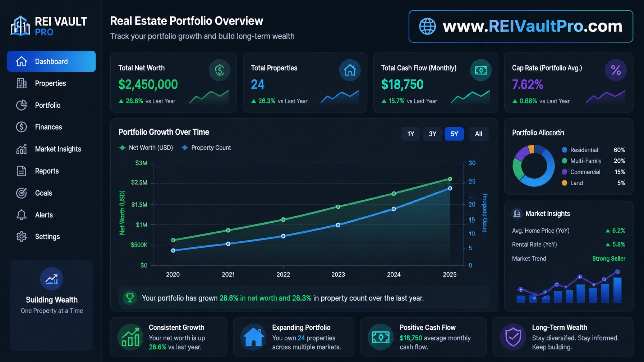Click the Rental Rate 5.8% value
Screen dimensions: 644x362
[x=615, y=245]
